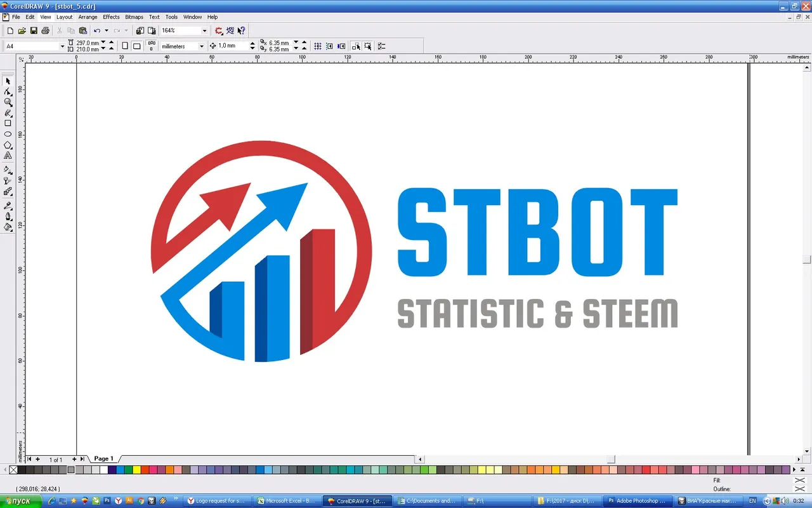The image size is (812, 508).
Task: Open the Tools menu
Action: click(x=171, y=17)
